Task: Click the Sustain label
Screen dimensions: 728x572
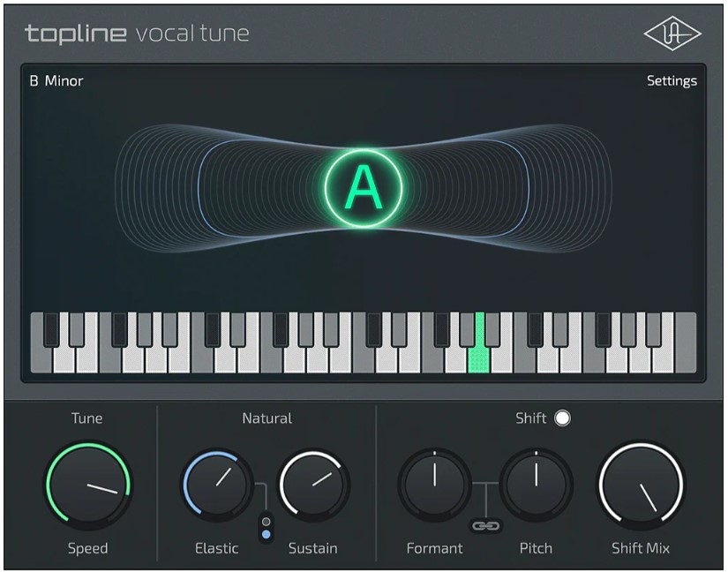Action: coord(313,548)
